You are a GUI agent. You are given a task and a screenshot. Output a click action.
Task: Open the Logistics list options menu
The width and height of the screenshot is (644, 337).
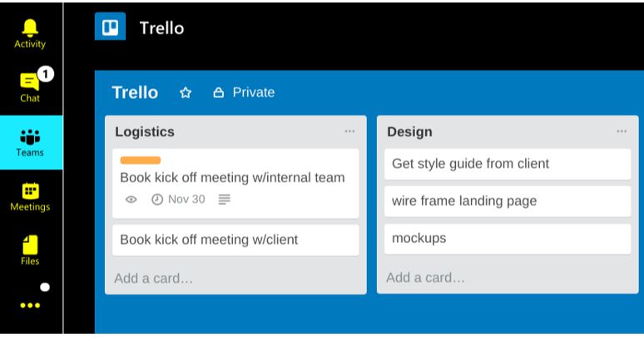(x=349, y=131)
